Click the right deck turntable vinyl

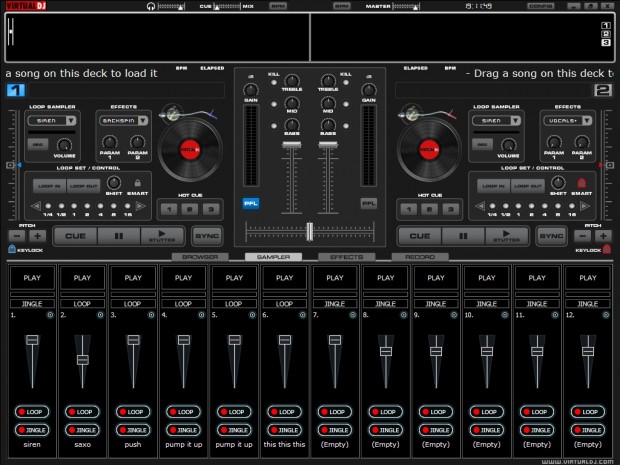click(x=429, y=150)
